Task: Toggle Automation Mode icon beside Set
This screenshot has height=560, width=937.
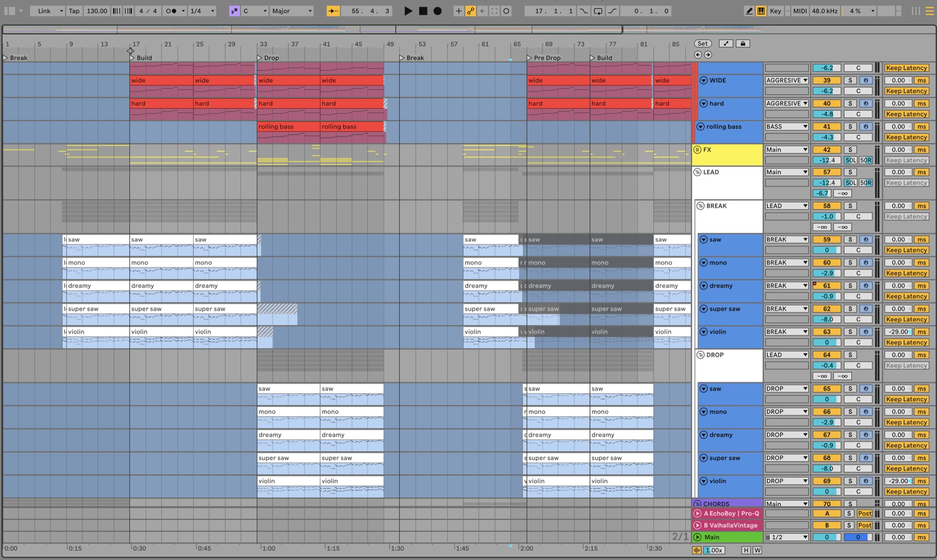Action: tap(726, 43)
